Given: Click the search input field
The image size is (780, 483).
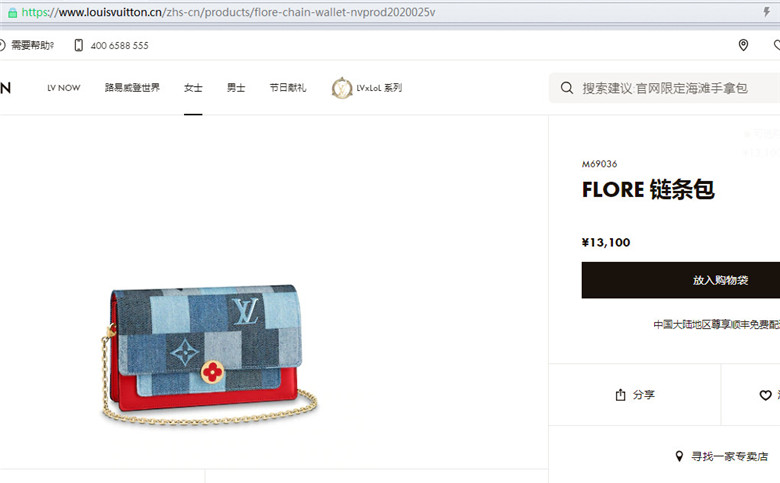Looking at the screenshot, I should point(665,88).
